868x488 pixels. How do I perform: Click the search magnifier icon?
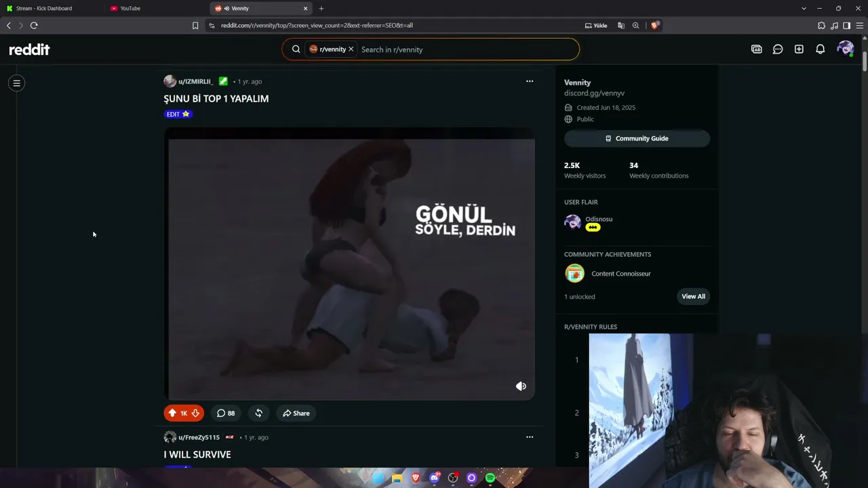pyautogui.click(x=296, y=49)
